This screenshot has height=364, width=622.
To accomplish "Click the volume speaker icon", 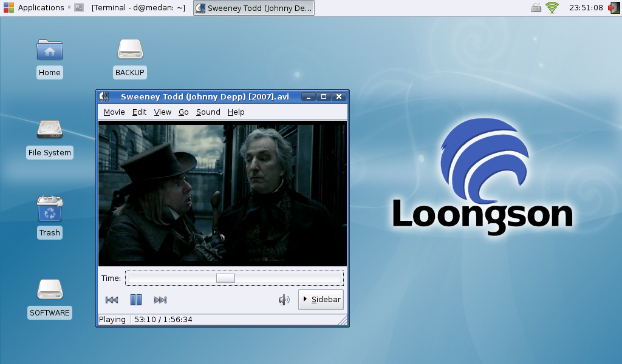I will pos(284,300).
